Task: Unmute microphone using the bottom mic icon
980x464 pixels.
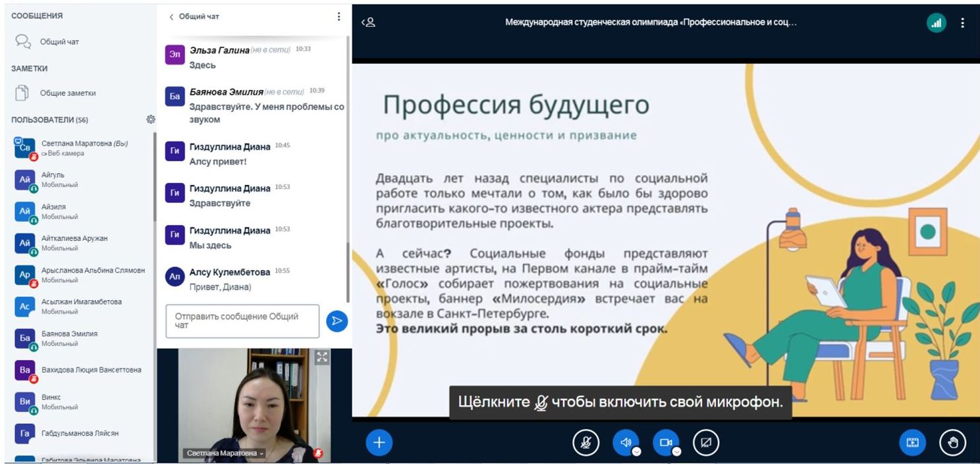Action: [x=585, y=443]
